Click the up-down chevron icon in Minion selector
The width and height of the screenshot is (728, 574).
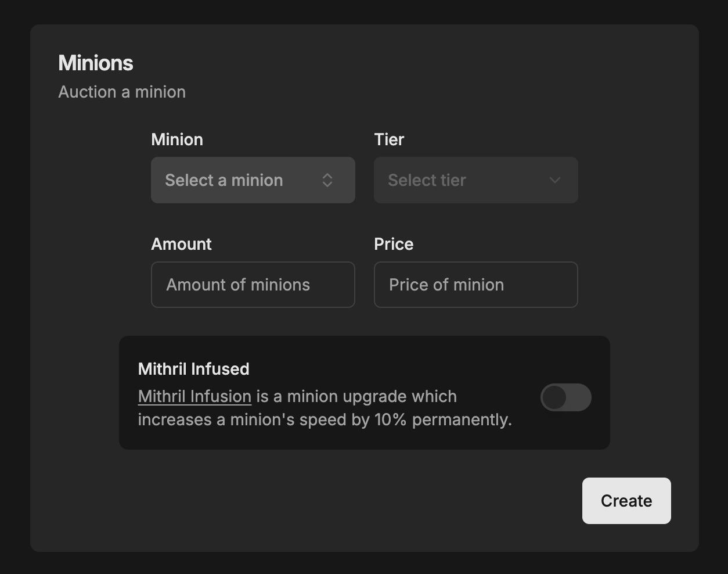tap(327, 180)
